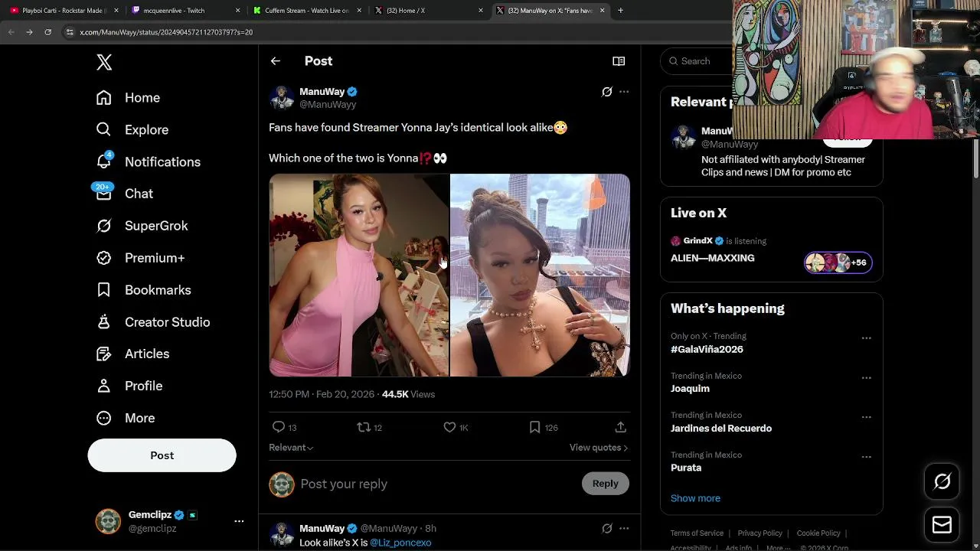Click View quotes link
980x551 pixels.
[599, 448]
